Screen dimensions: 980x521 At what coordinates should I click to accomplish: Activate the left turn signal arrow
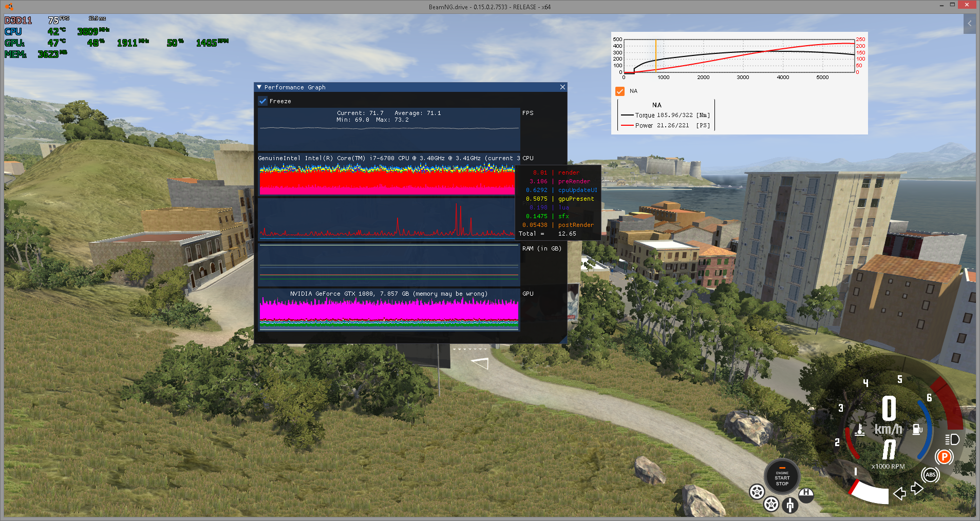point(899,494)
